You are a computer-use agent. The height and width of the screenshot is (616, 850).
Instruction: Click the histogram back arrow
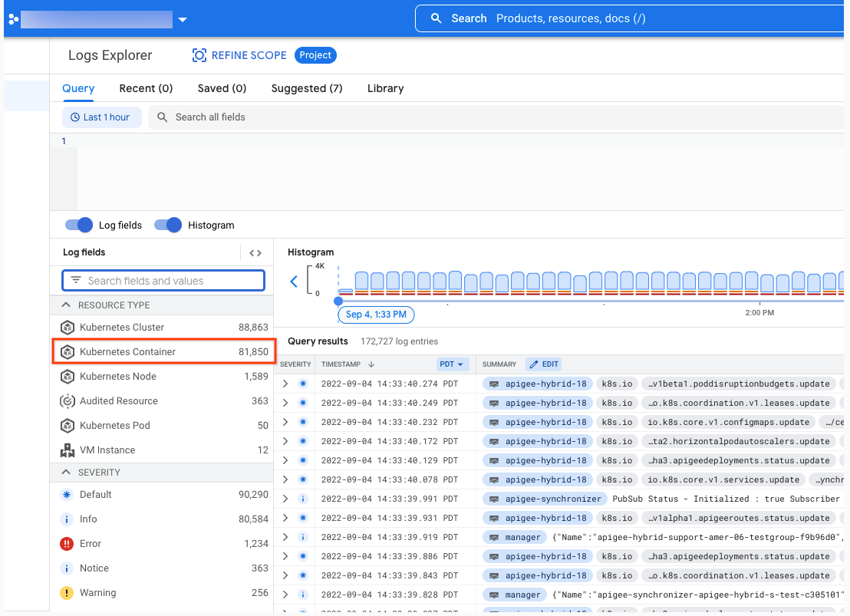[x=294, y=282]
